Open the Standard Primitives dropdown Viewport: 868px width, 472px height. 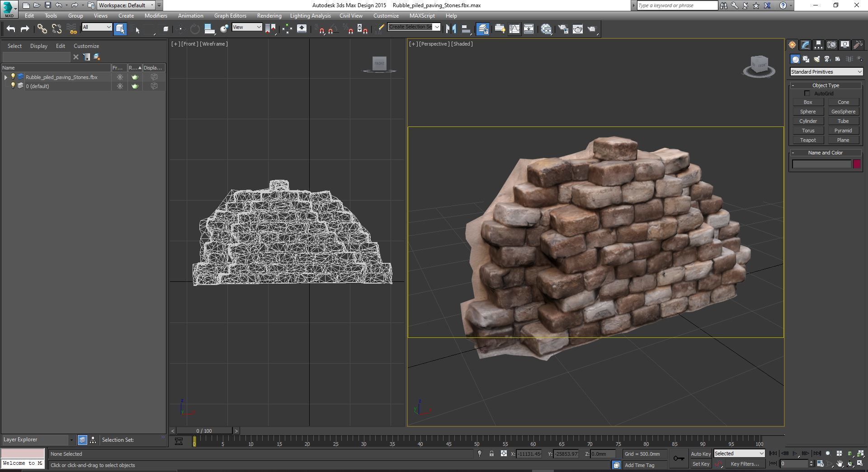(826, 72)
